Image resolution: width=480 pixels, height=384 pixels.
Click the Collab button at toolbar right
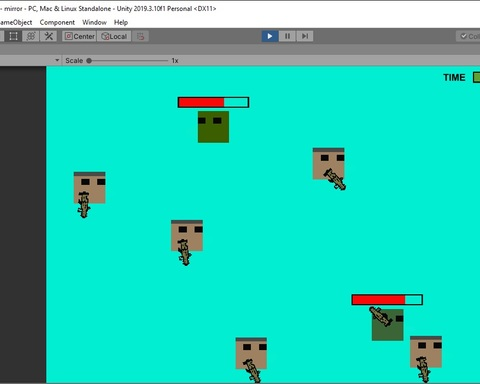(x=468, y=36)
